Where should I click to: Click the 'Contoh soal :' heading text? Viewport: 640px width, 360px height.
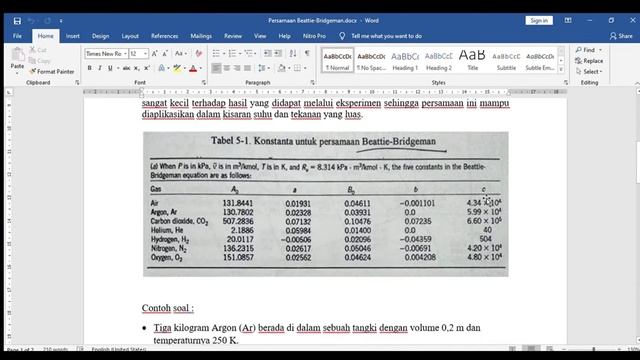point(168,308)
